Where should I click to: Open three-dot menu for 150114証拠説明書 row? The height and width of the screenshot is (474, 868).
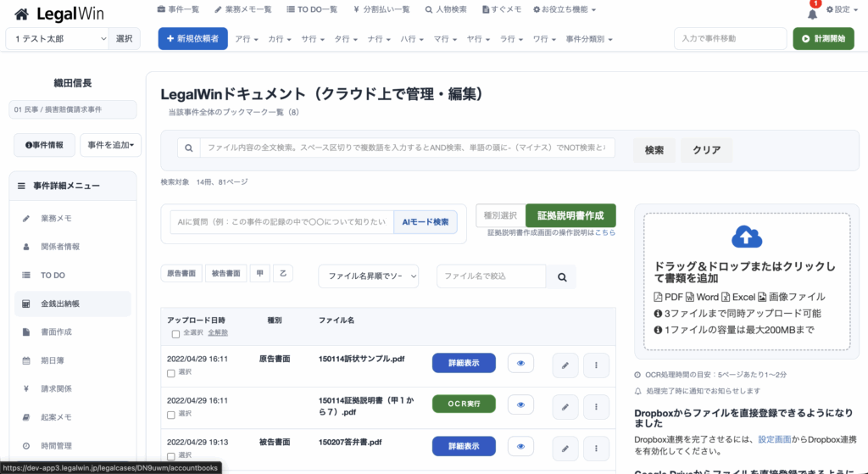596,406
